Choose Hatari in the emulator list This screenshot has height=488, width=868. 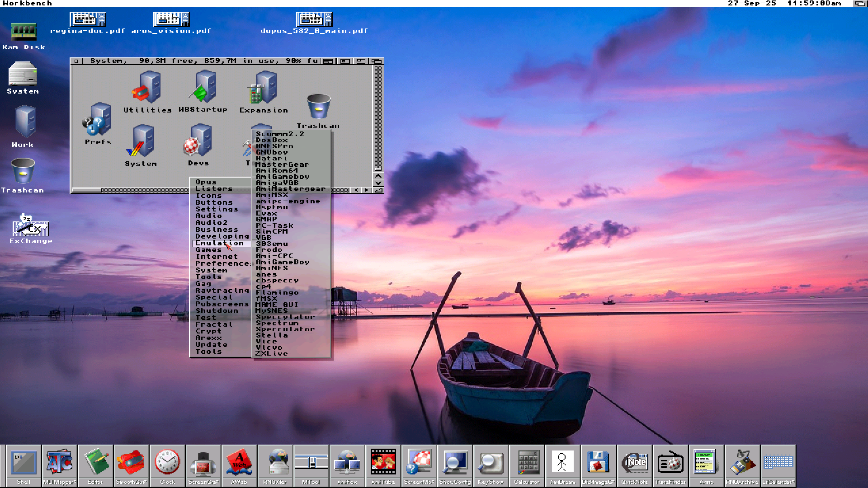click(271, 158)
